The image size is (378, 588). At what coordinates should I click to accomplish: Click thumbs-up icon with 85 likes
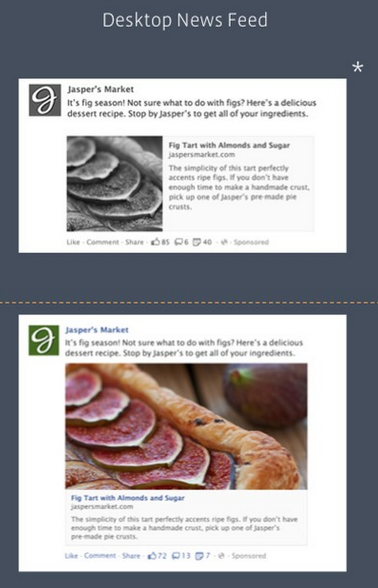pos(155,242)
